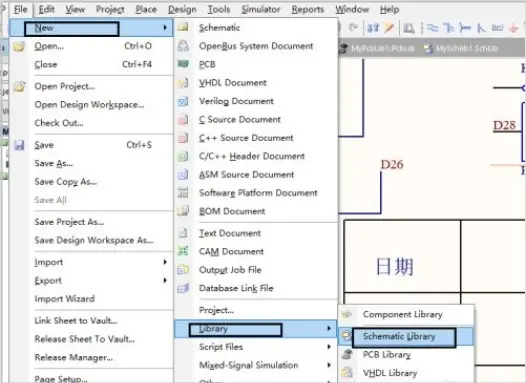Click the ASM Source Document icon
This screenshot has height=383, width=526.
click(183, 174)
